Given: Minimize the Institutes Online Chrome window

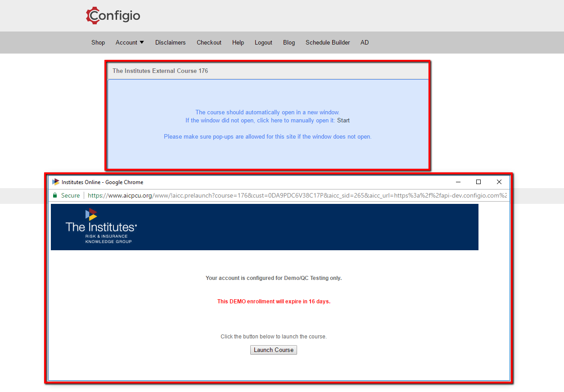Looking at the screenshot, I should click(458, 182).
